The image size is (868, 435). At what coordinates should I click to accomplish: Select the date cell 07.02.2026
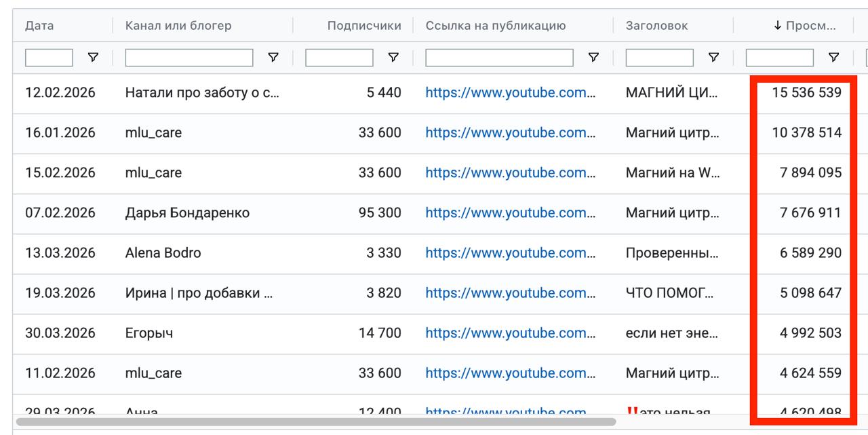pos(60,213)
